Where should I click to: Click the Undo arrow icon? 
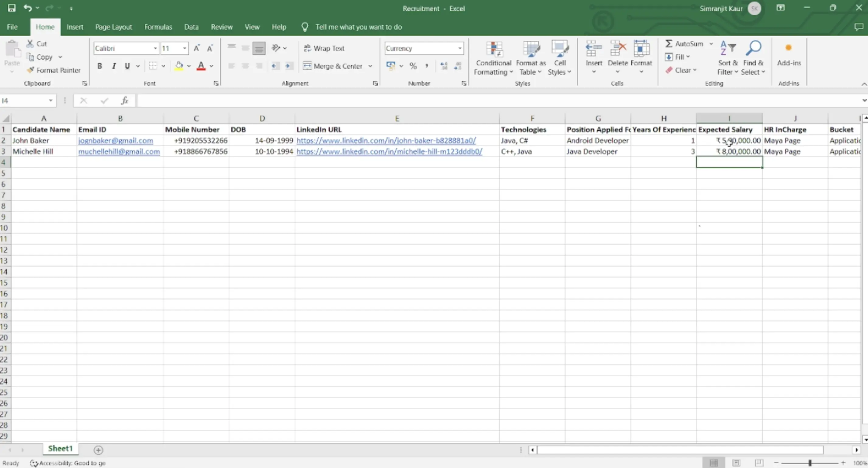28,8
